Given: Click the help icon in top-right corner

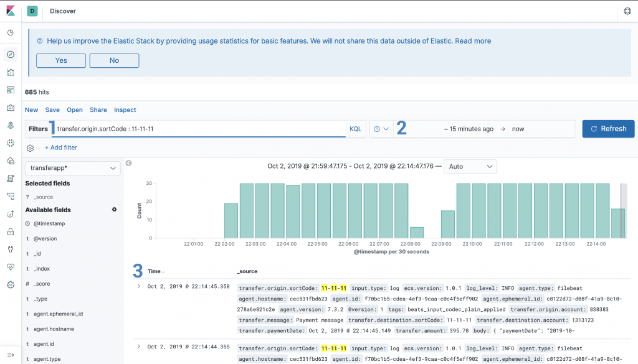Looking at the screenshot, I should [627, 11].
